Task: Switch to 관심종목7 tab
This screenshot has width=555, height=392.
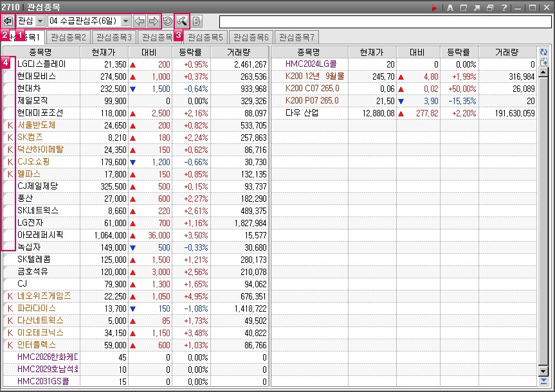Action: 296,37
